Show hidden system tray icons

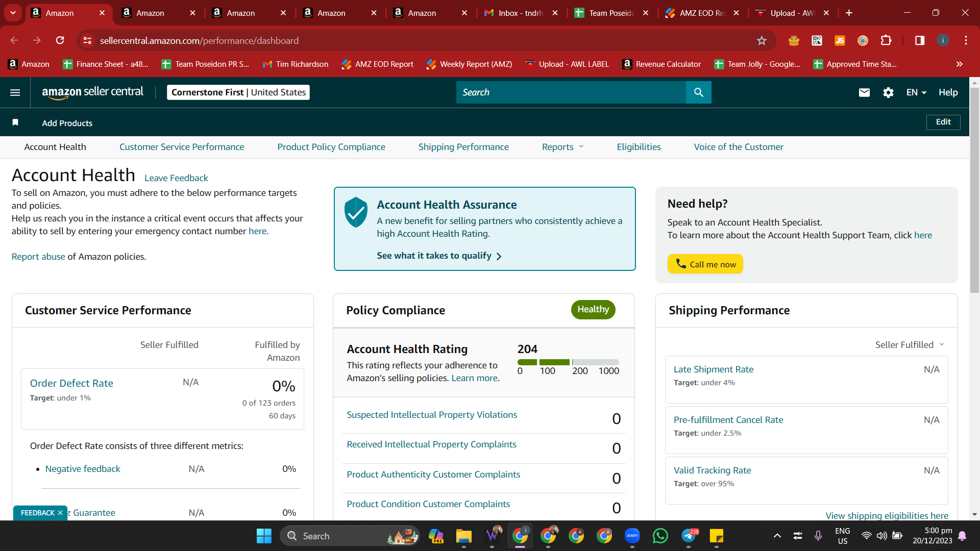pyautogui.click(x=777, y=536)
